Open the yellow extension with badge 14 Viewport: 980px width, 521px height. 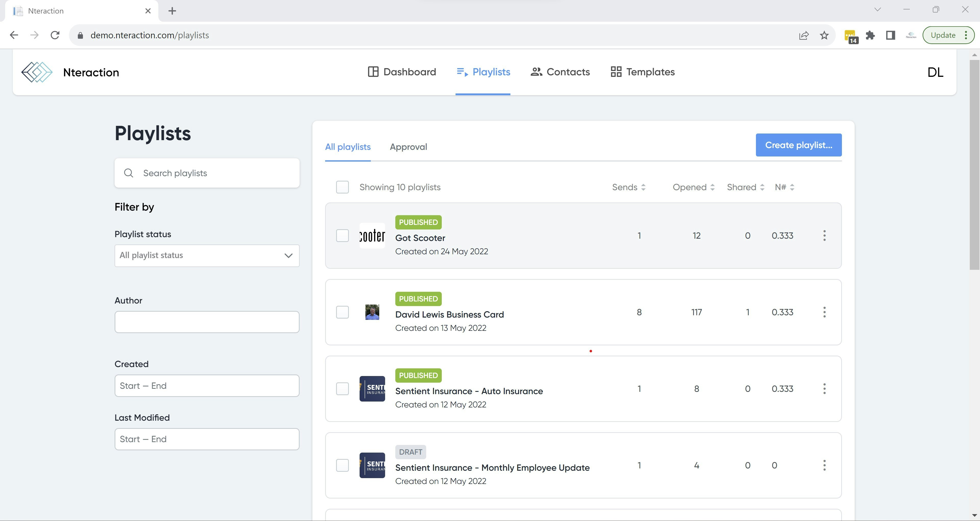click(851, 37)
